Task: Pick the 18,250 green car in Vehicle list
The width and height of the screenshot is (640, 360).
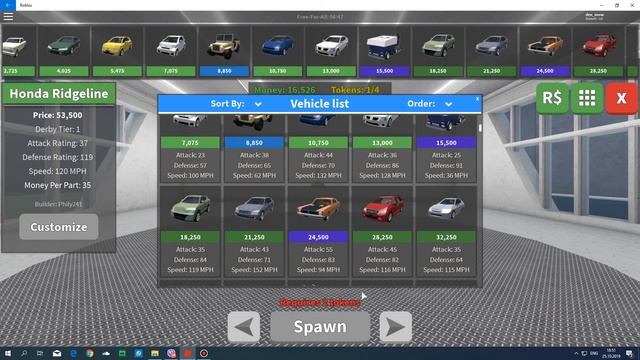Action: (x=190, y=231)
